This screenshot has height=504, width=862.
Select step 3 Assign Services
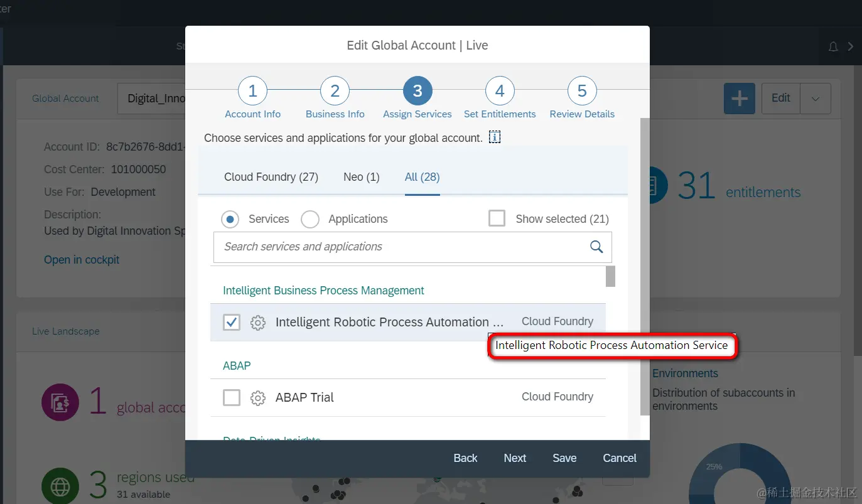pos(418,92)
